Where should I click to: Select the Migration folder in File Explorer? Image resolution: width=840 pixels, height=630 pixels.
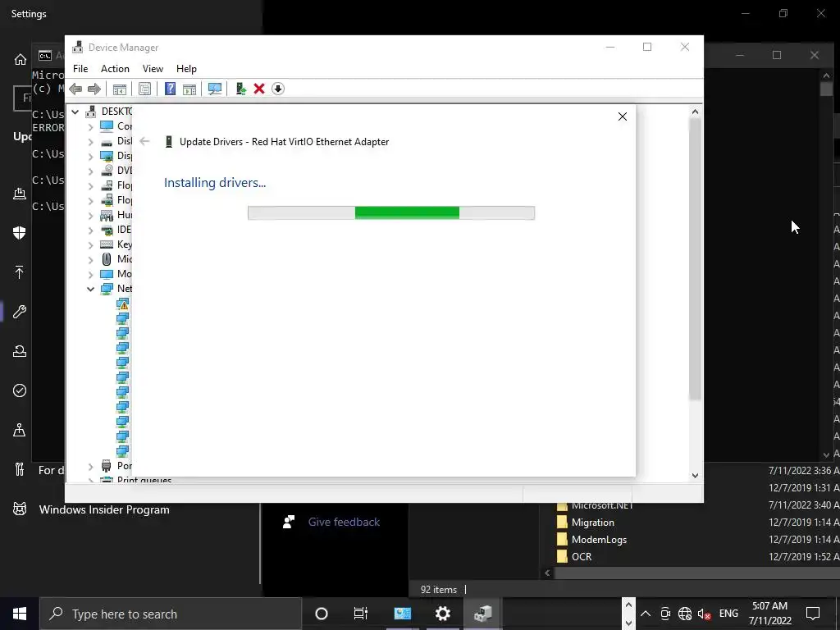pos(592,523)
